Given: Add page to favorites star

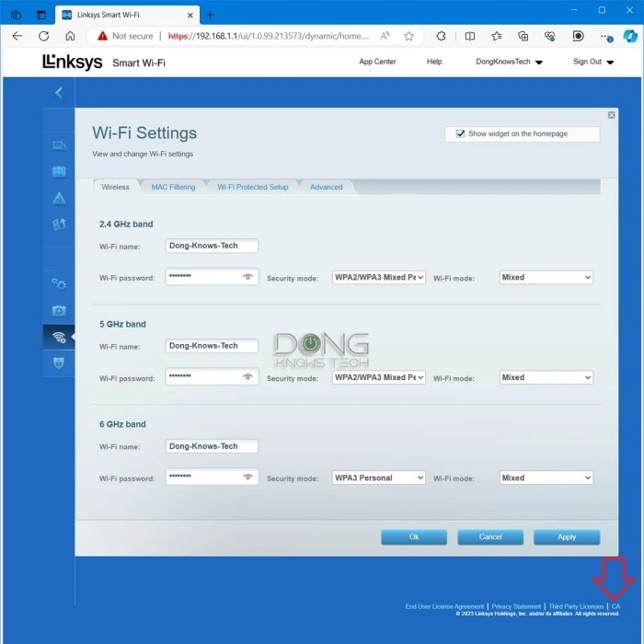Looking at the screenshot, I should click(408, 36).
